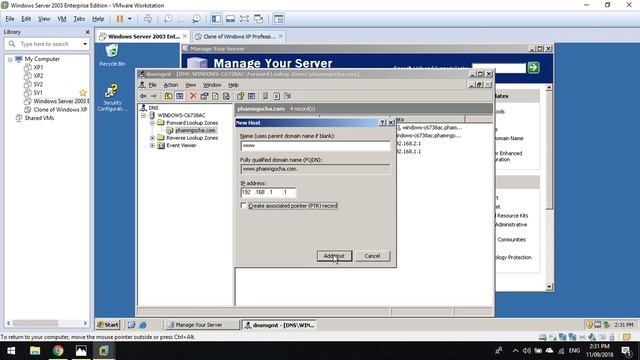
Task: Click the Manage Your Server green go arrow
Action: pyautogui.click(x=533, y=67)
